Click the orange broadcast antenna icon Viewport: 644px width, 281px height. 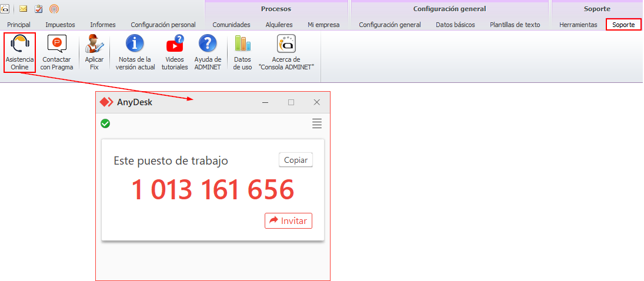pos(54,8)
